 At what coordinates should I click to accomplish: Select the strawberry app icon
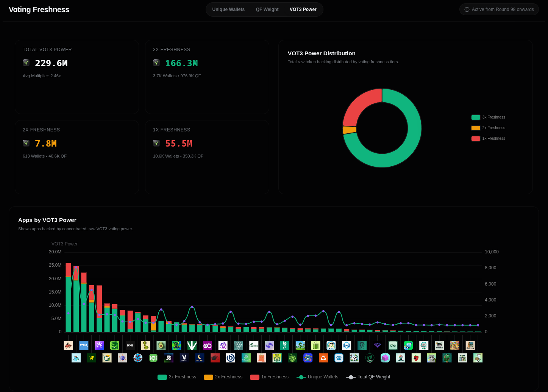pos(416,358)
